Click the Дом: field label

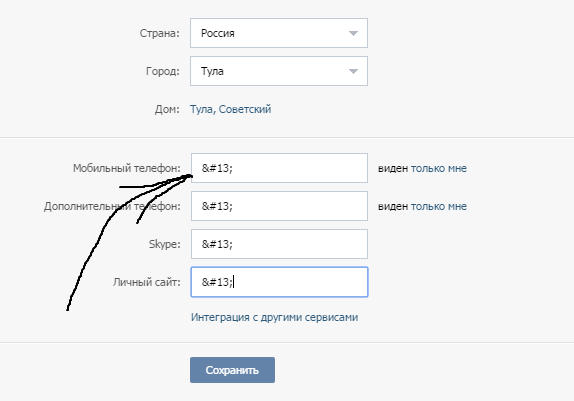(167, 109)
